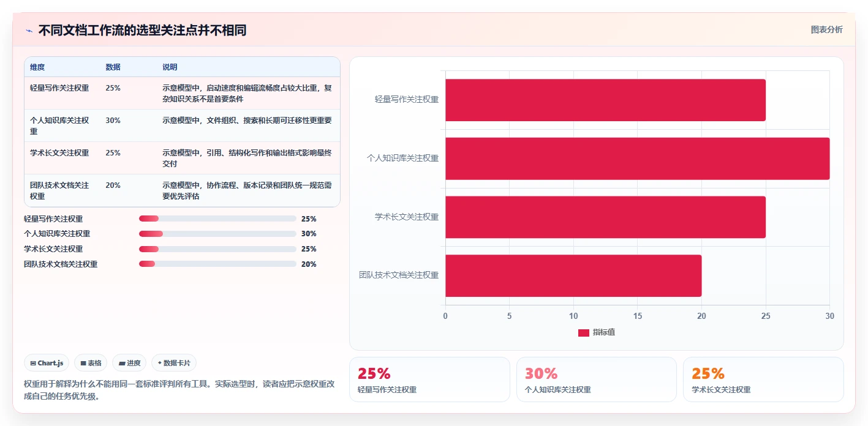This screenshot has width=868, height=426.
Task: Click the 20% value in the table
Action: (x=113, y=185)
